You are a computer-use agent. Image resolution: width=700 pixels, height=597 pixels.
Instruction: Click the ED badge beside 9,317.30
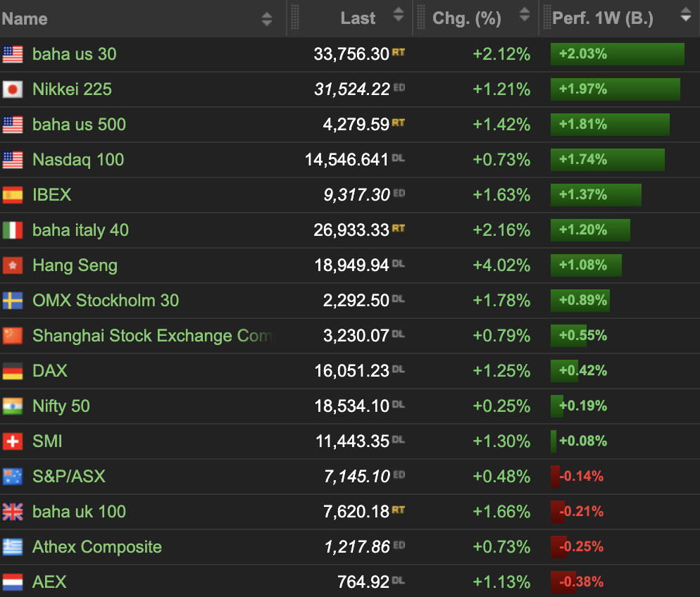(399, 193)
